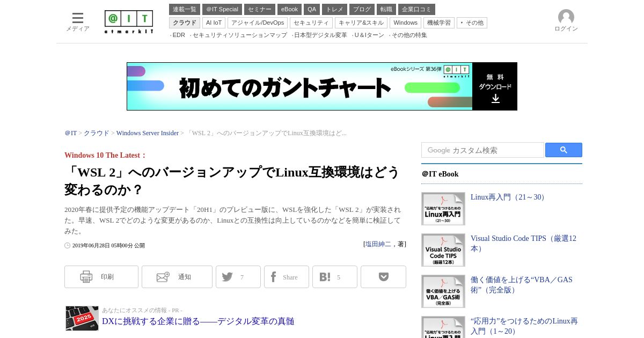This screenshot has height=338, width=644.
Task: Open “応用力”をつけるためのLinux再入門（1～20）link
Action: point(524,326)
